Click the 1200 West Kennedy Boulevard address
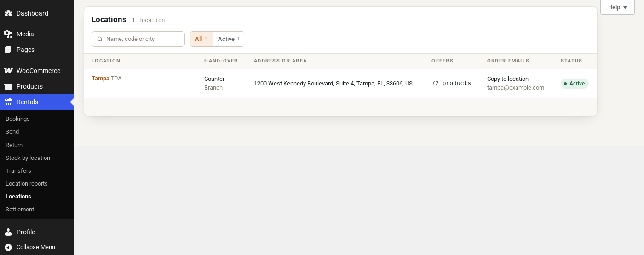Image resolution: width=644 pixels, height=255 pixels. (x=333, y=84)
